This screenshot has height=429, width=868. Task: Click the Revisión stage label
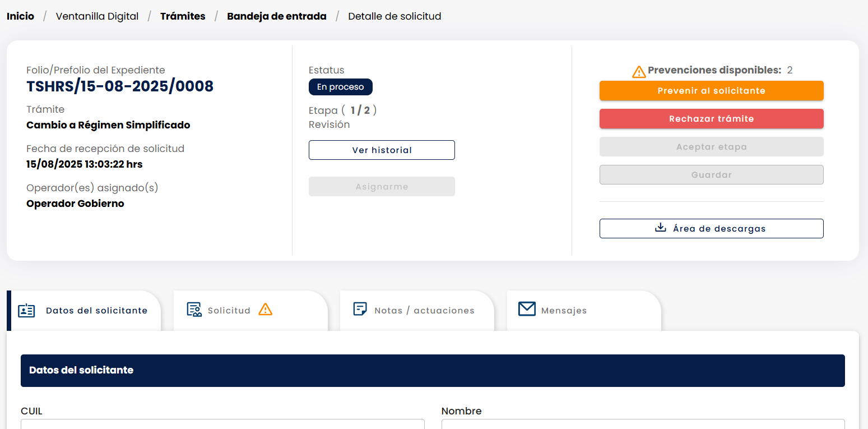[329, 124]
